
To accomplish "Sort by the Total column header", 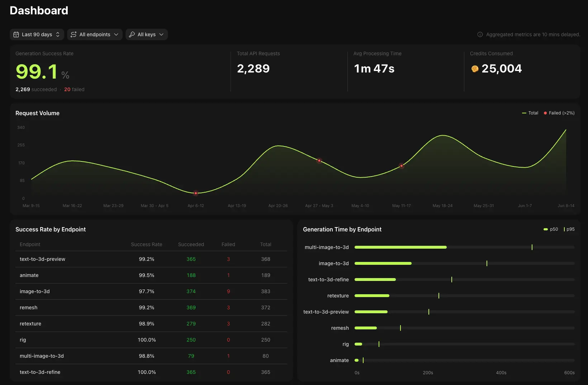I will [x=266, y=244].
